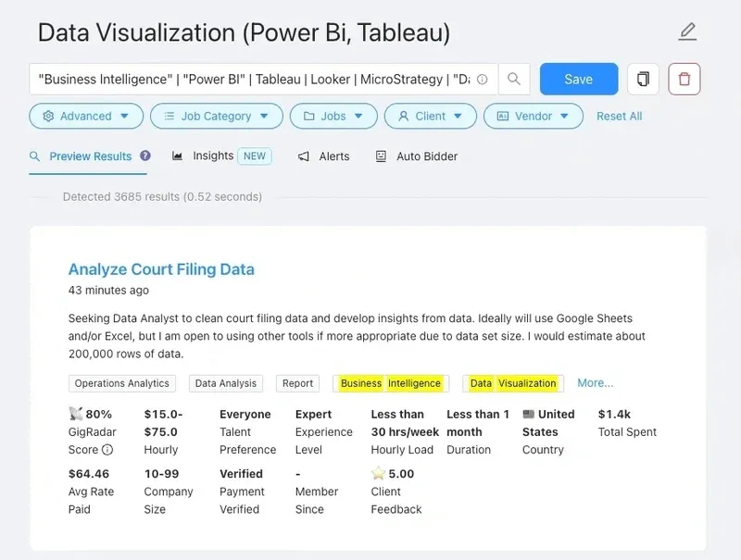
Task: Open the Job Category dropdown
Action: [x=217, y=116]
